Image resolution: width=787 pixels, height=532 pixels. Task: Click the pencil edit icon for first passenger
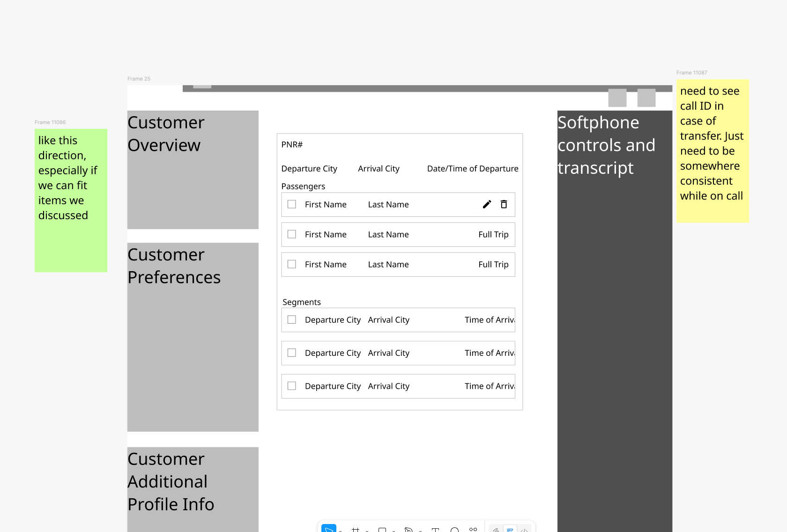coord(487,204)
